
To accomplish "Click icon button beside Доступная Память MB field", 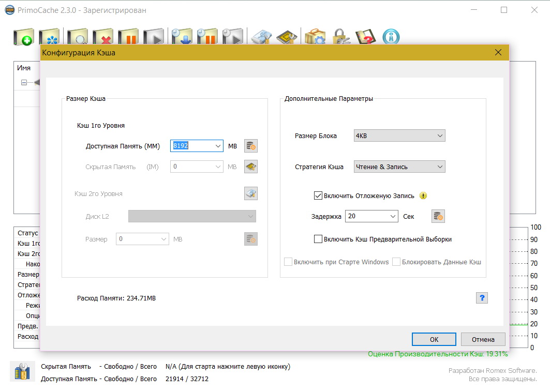I will pos(251,146).
